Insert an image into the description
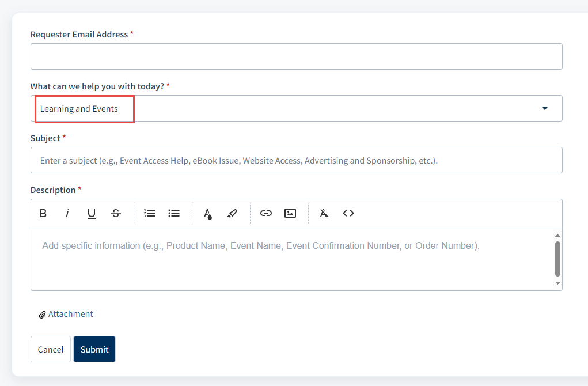 point(290,213)
